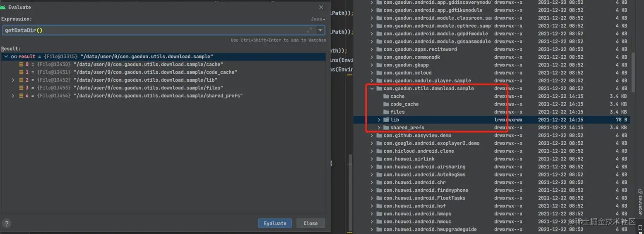
Task: Click the watch glasses icon beside result
Action: point(14,57)
